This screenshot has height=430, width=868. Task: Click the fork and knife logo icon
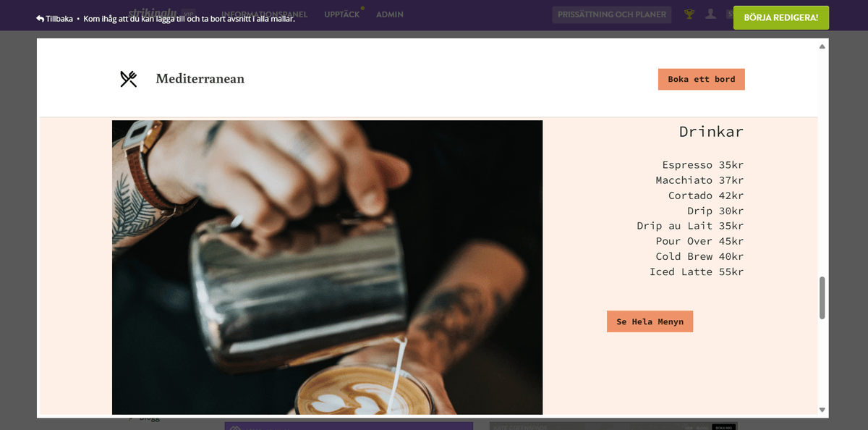[x=129, y=79]
